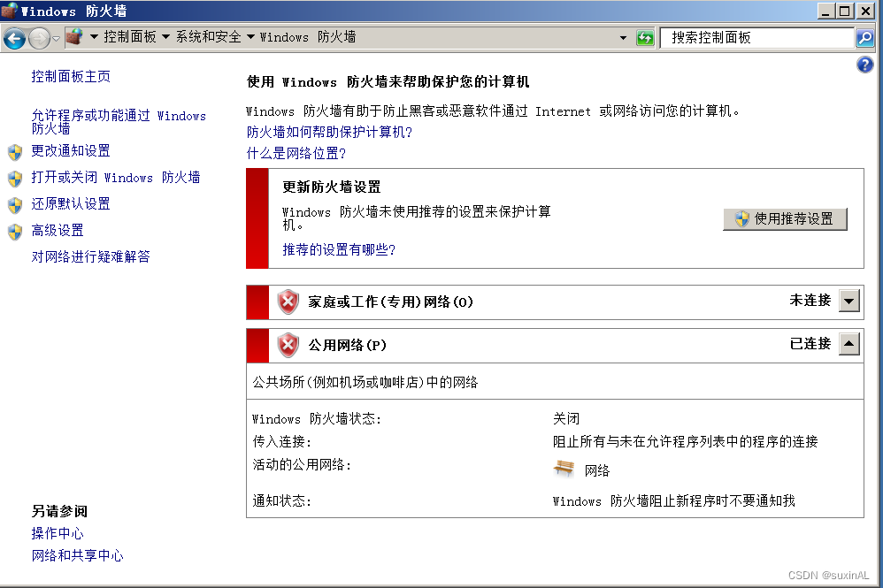This screenshot has height=588, width=883.
Task: Click the title bar firewall icon
Action: click(x=9, y=10)
